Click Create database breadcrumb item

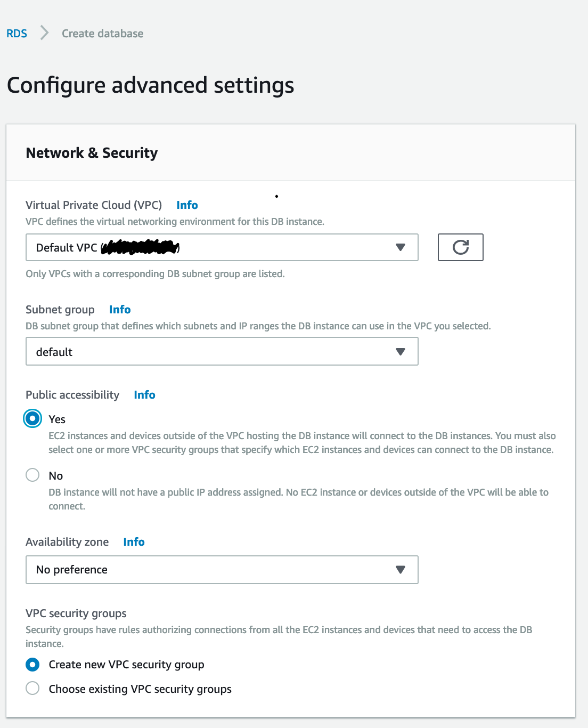coord(103,34)
